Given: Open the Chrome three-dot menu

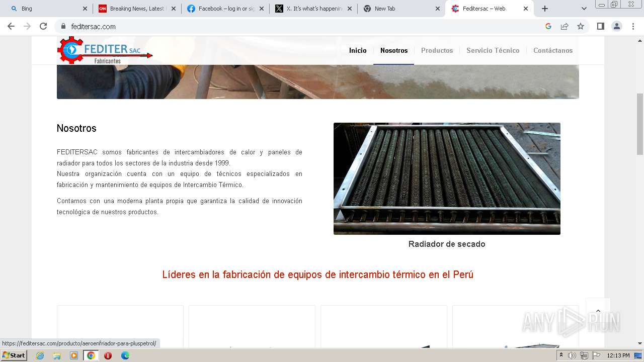Looking at the screenshot, I should click(633, 26).
